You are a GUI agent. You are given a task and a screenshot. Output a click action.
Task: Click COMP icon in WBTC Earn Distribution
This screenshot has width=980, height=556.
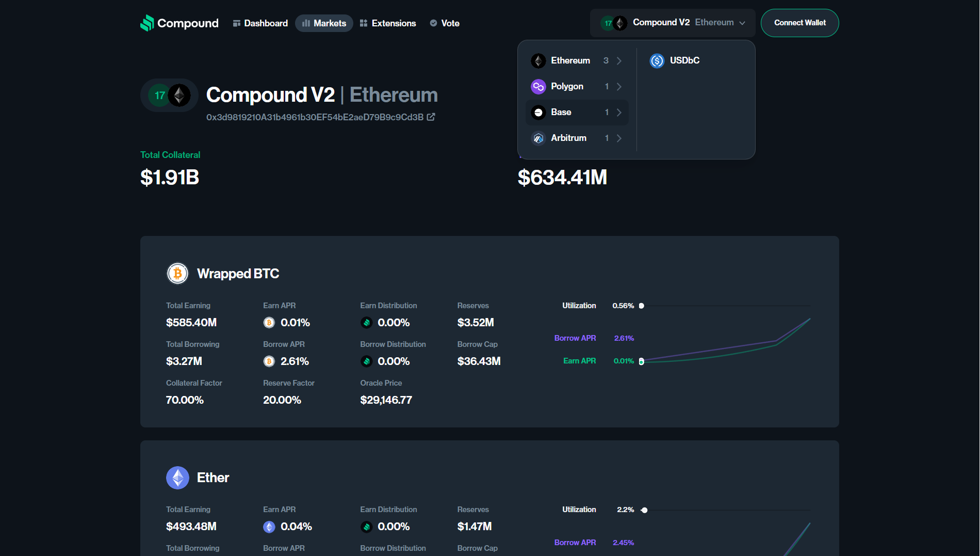click(x=366, y=323)
